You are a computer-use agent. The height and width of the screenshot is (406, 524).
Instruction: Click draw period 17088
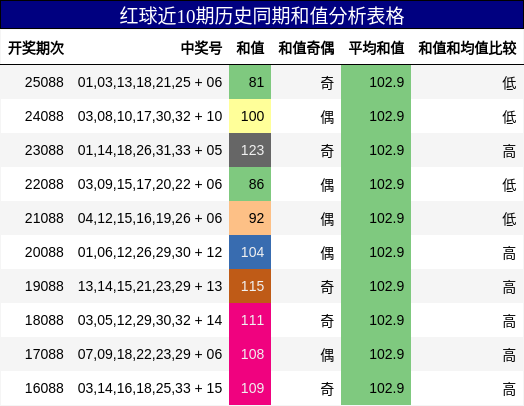pyautogui.click(x=44, y=354)
